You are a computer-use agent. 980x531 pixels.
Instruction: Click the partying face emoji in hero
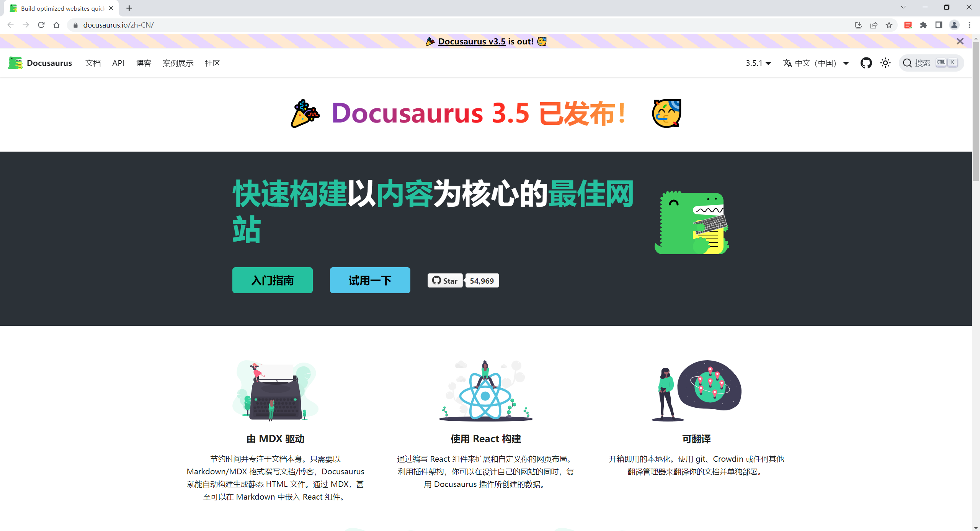coord(666,113)
